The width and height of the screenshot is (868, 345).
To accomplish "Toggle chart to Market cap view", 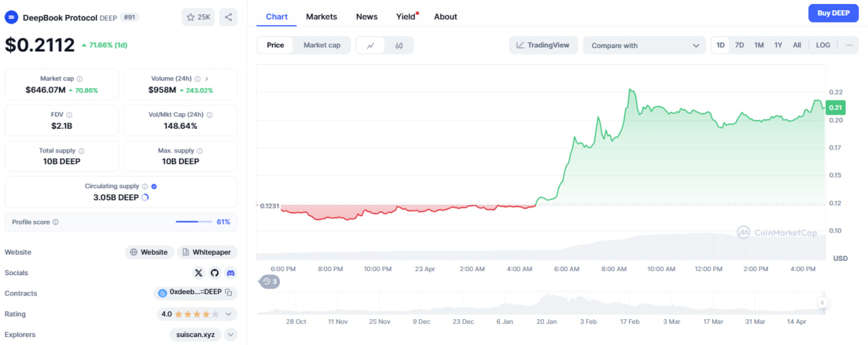I will [321, 45].
